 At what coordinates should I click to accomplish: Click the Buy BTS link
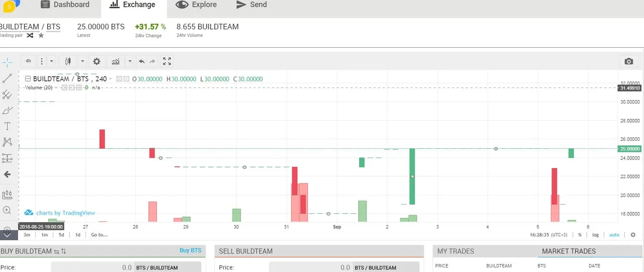click(x=190, y=250)
